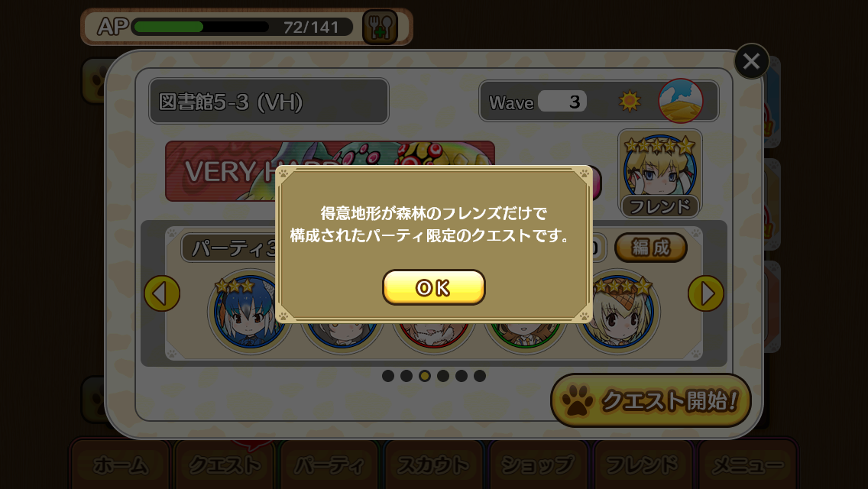Open the ショップ tab
The height and width of the screenshot is (489, 868).
[x=537, y=465]
